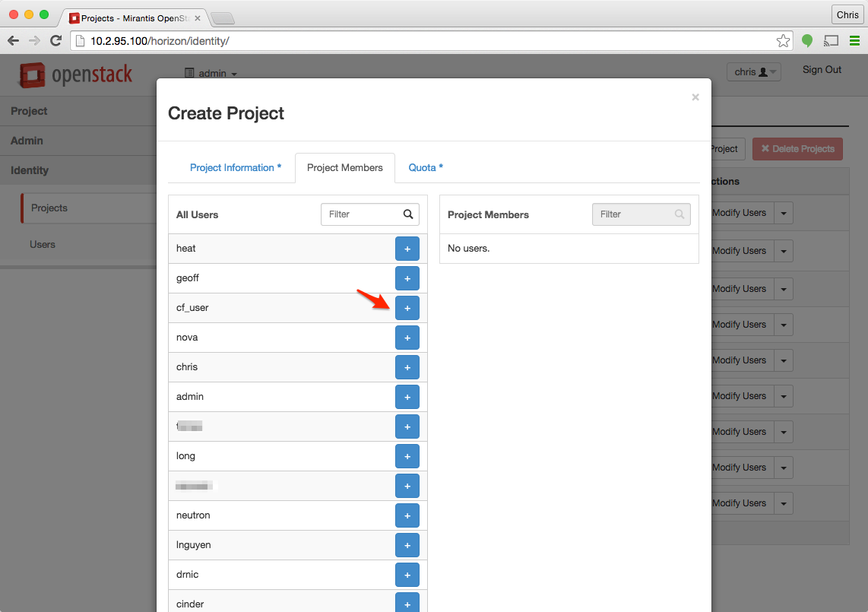
Task: Click the OpenStack logo
Action: click(76, 75)
